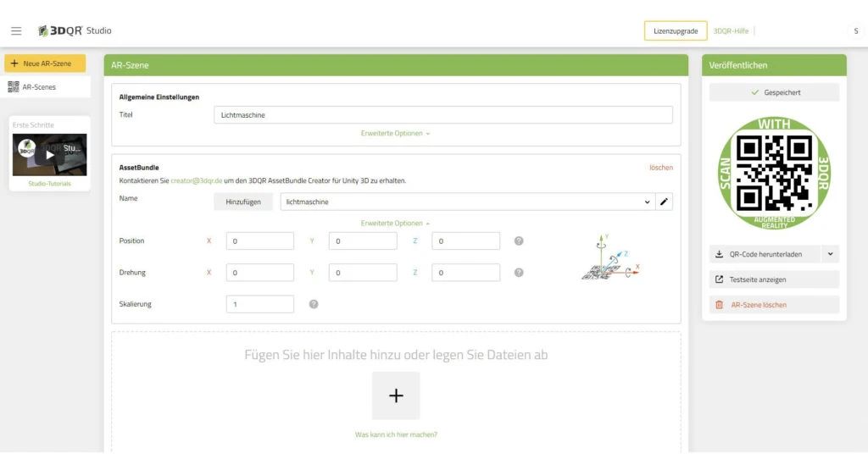The height and width of the screenshot is (470, 868).
Task: Open the hamburger menu
Action: 16,31
